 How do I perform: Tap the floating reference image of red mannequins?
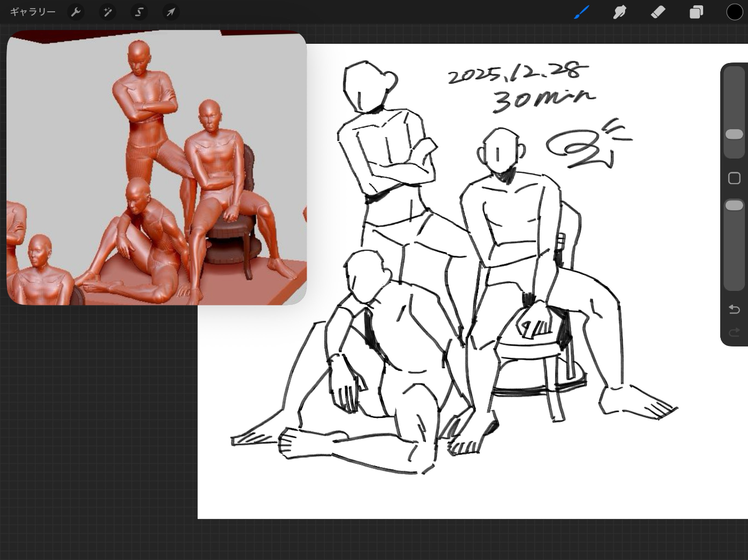coord(157,168)
